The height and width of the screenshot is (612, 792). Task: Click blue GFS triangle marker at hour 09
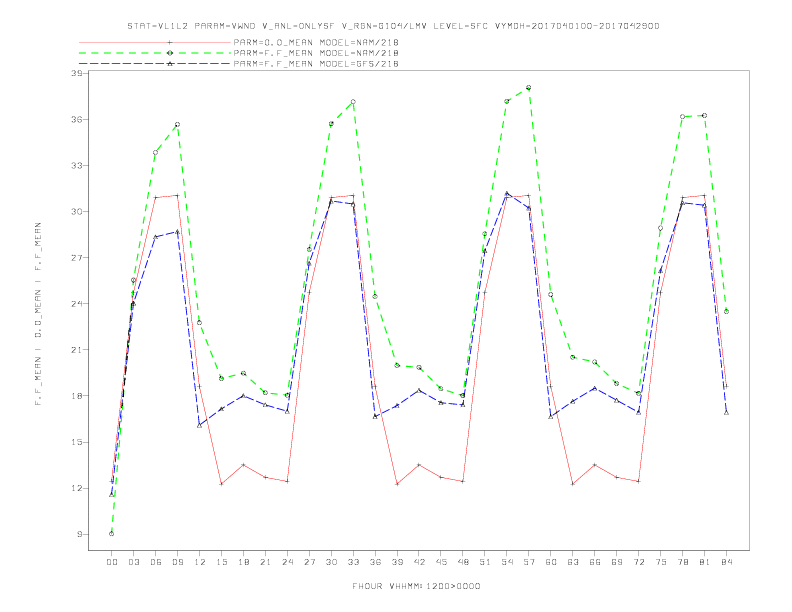click(x=177, y=232)
